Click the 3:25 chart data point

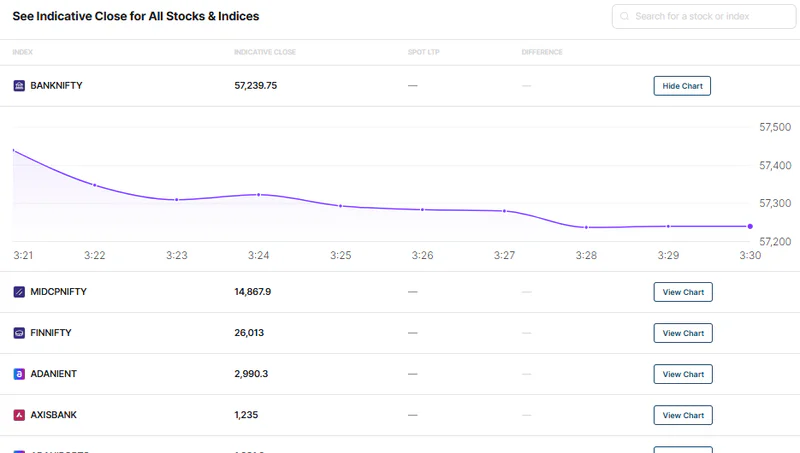coord(341,206)
